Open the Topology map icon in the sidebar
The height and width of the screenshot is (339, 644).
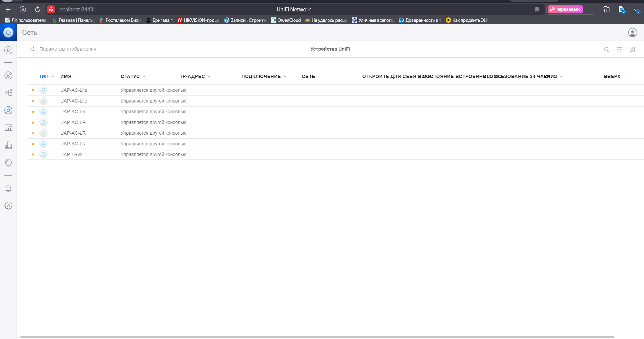coord(8,93)
